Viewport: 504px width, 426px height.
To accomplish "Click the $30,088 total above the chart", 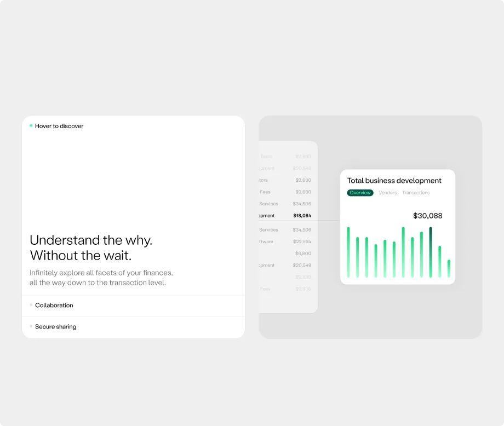I will 427,216.
